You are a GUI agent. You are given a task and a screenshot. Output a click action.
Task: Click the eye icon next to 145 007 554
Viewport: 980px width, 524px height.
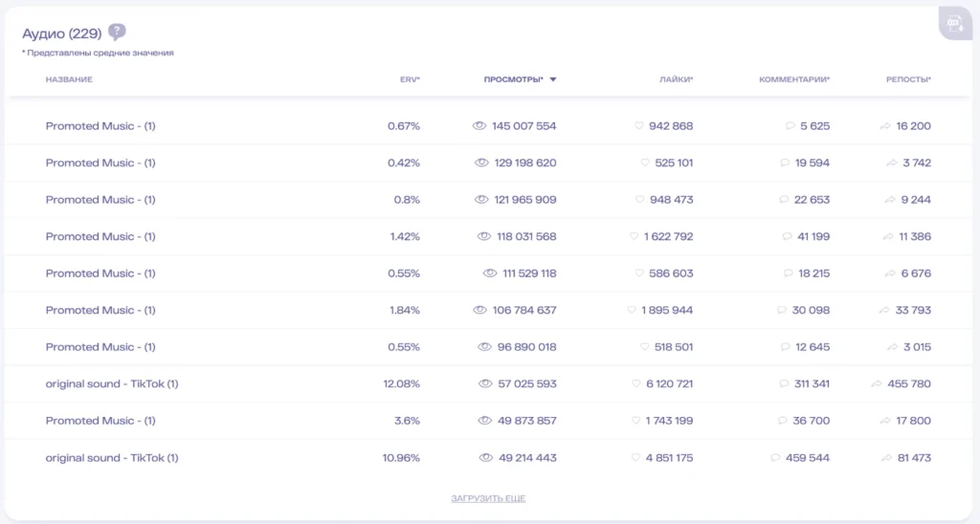coord(479,126)
